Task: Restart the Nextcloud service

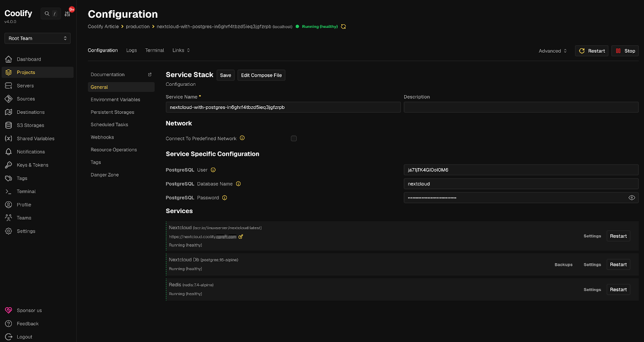Action: (618, 236)
